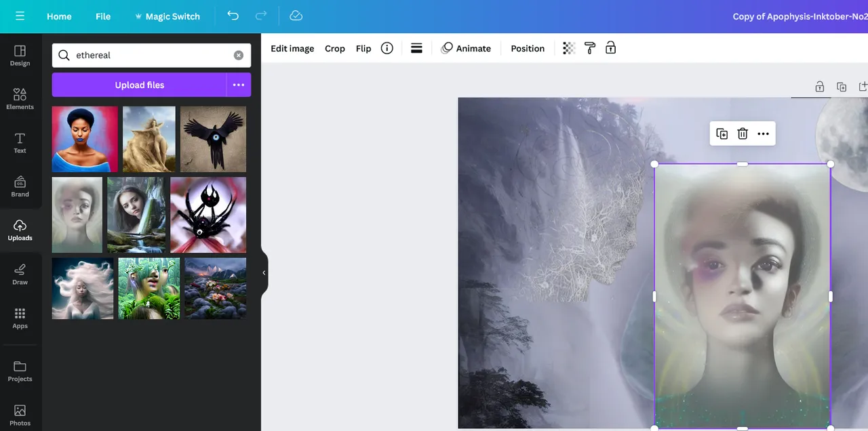This screenshot has height=431, width=868.
Task: Expand more options beside Upload files
Action: click(238, 85)
